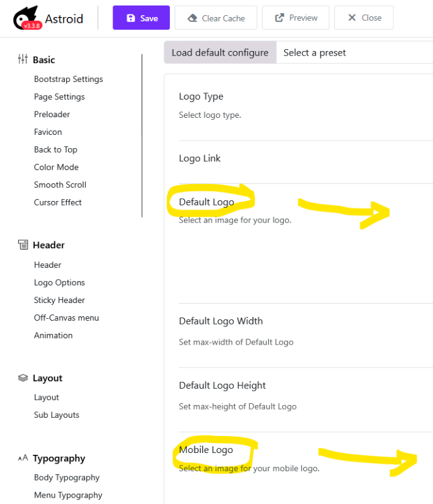Click the Layout section layers icon
Screen dimensions: 433x504
coord(23,378)
